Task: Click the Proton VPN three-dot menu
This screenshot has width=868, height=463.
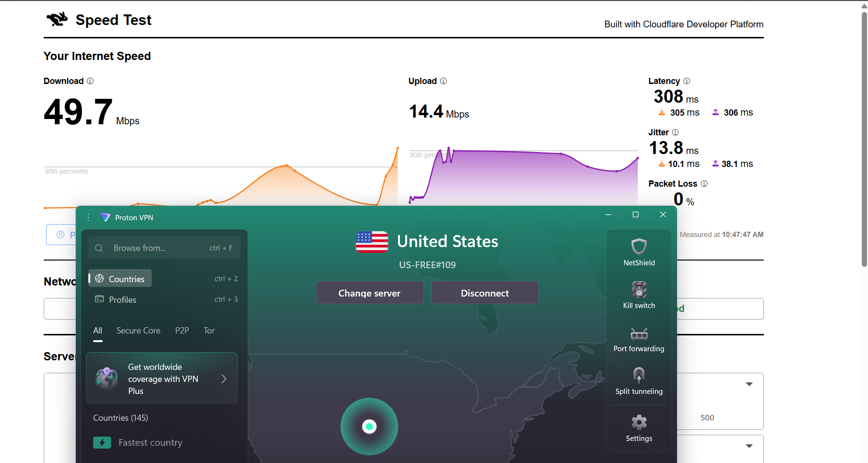Action: tap(88, 217)
